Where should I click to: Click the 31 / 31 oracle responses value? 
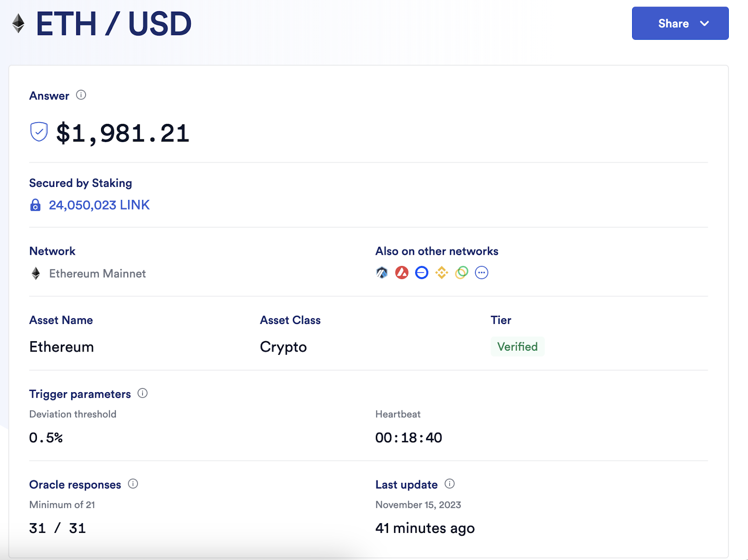(x=58, y=528)
